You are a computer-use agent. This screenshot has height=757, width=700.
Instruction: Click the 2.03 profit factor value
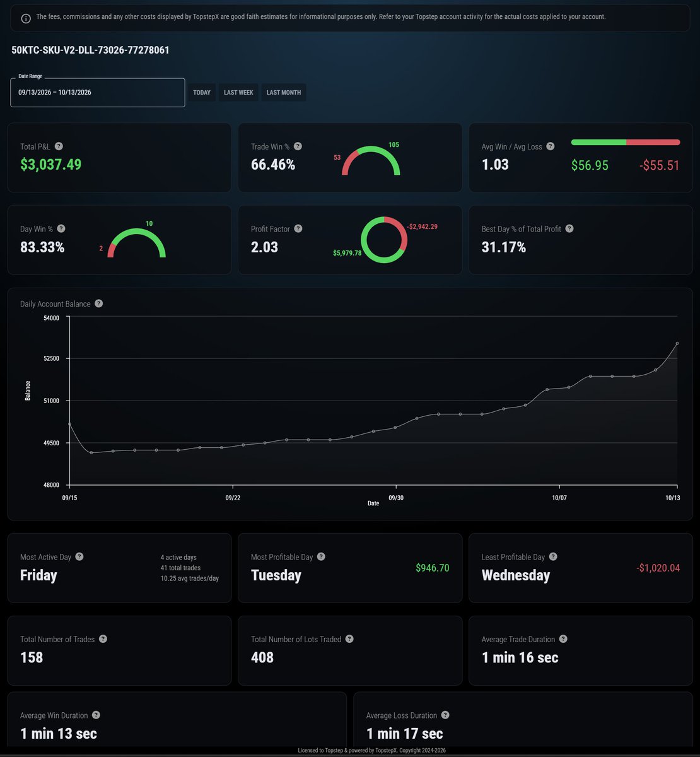(264, 247)
